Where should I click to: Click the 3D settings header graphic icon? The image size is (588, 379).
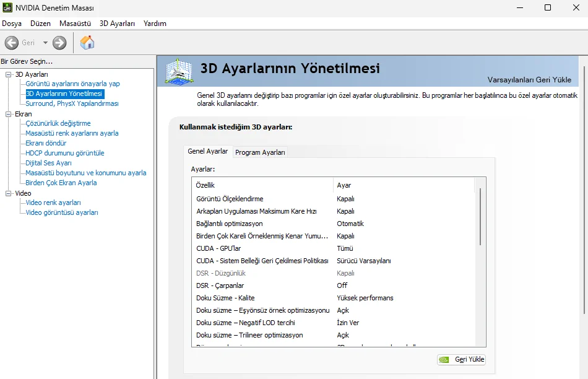tap(179, 71)
